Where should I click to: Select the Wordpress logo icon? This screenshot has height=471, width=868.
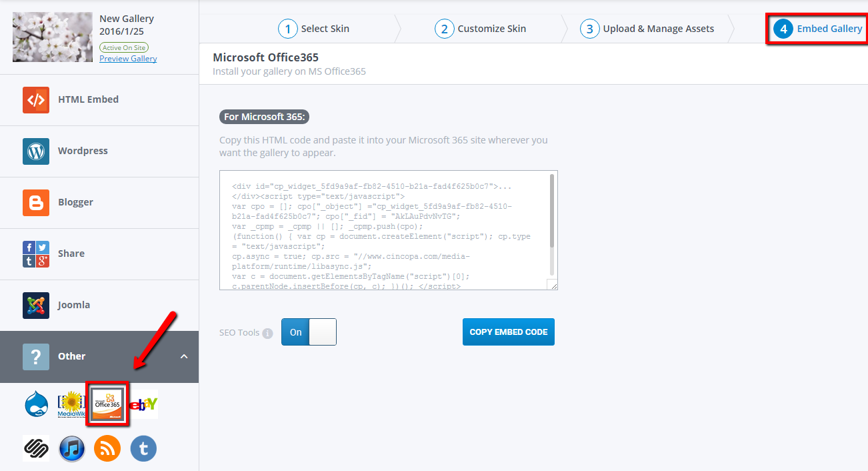(x=36, y=151)
